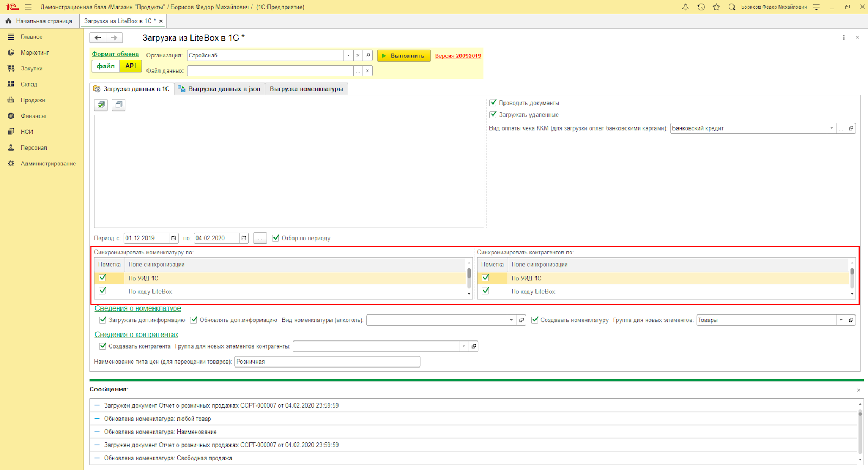Open calendar for the period start date
This screenshot has height=470, width=868.
(174, 238)
